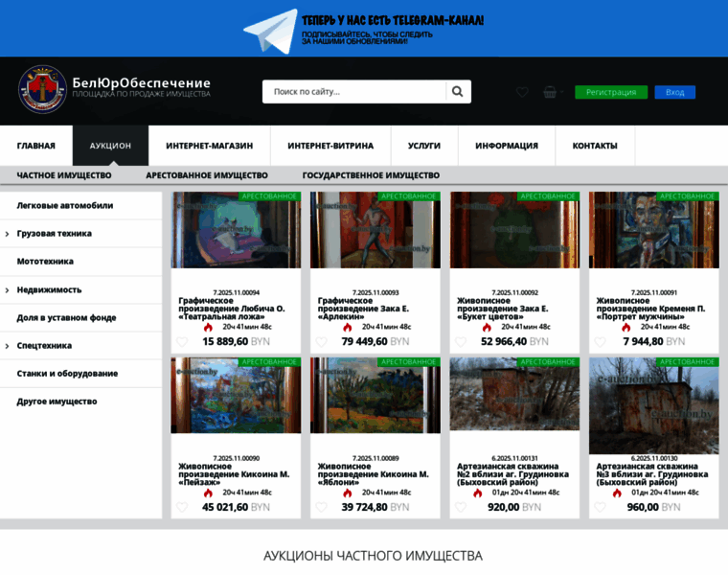
Task: Favorite the «Театральная ложа» lot heart
Action: tap(182, 342)
